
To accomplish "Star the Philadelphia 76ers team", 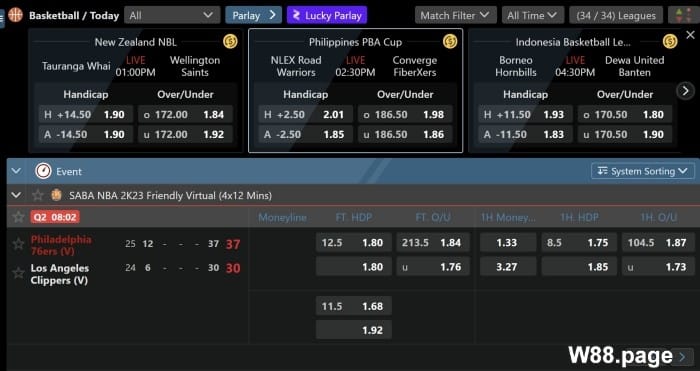I will tap(18, 244).
